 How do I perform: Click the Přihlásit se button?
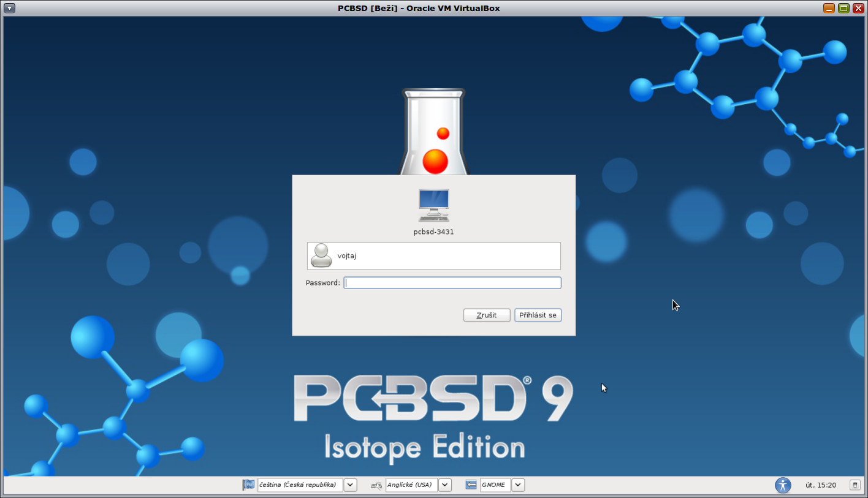[538, 315]
